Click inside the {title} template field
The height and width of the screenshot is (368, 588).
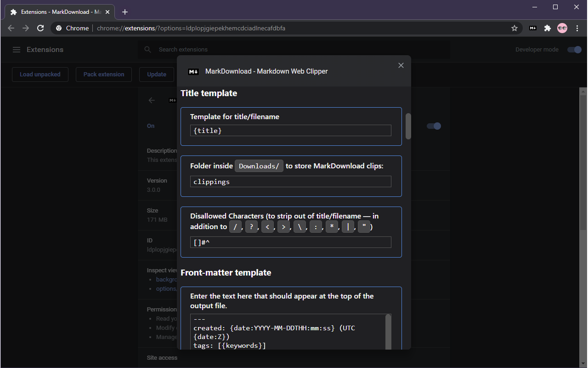pyautogui.click(x=290, y=130)
